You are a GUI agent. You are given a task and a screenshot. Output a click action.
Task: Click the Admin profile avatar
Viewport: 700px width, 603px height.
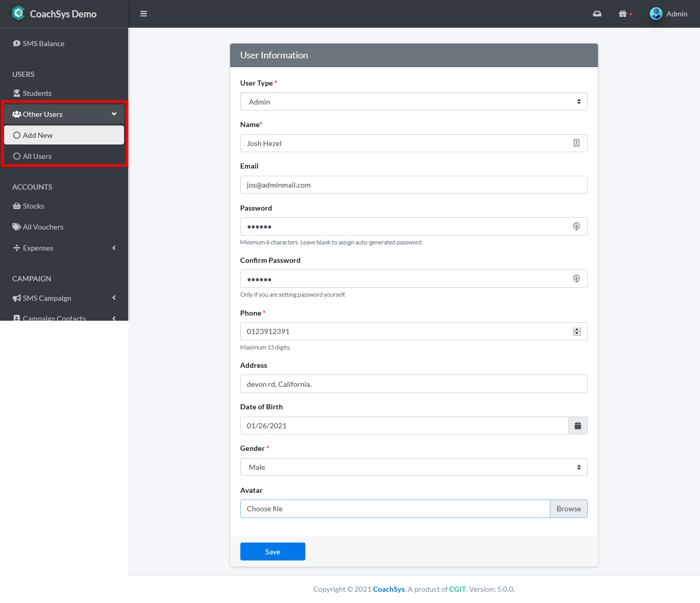656,14
